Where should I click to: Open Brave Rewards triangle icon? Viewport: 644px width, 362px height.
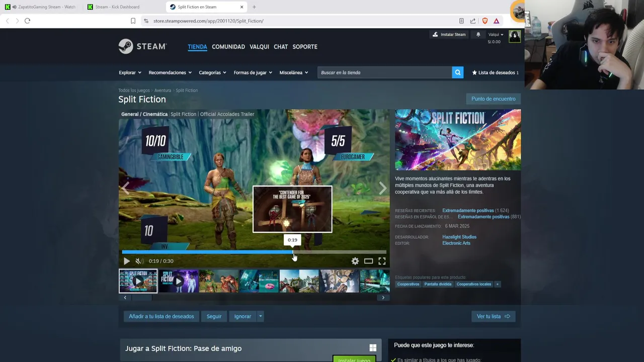pos(496,21)
